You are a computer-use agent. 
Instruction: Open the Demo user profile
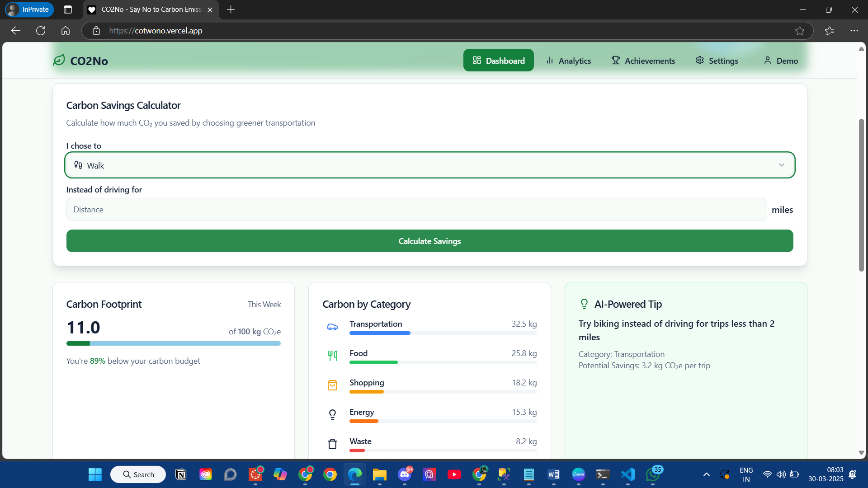pyautogui.click(x=781, y=61)
